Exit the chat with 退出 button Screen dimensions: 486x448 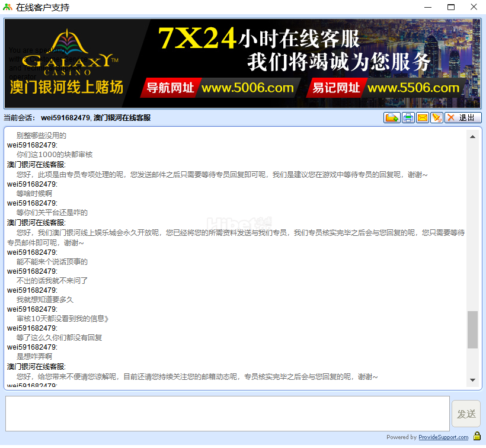point(463,118)
